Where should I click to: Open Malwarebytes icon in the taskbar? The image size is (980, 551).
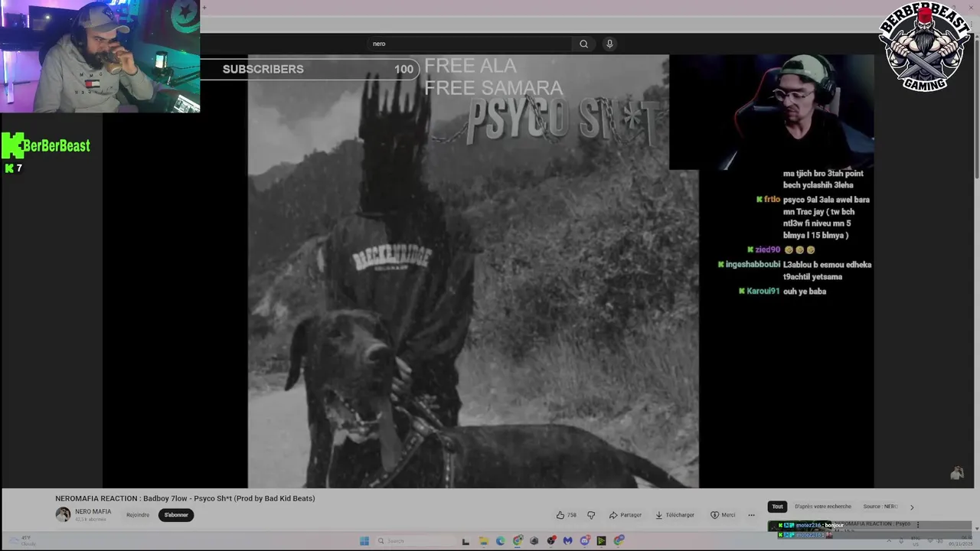pos(567,541)
